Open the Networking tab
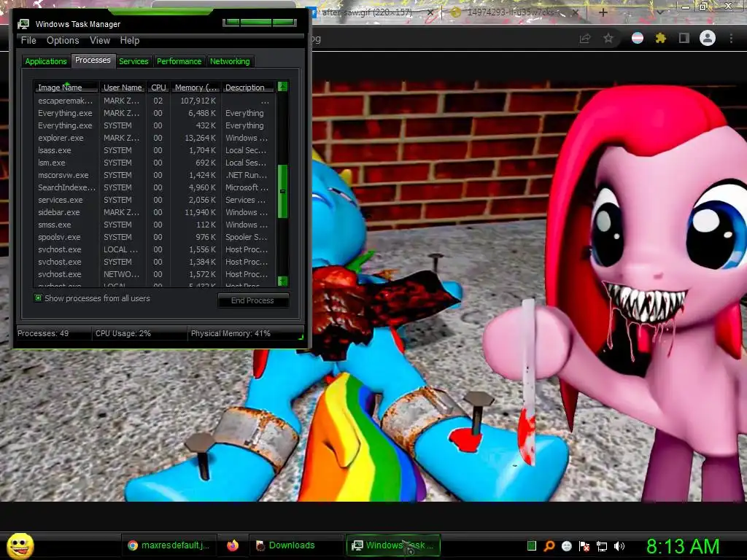Image resolution: width=747 pixels, height=560 pixels. coord(230,61)
